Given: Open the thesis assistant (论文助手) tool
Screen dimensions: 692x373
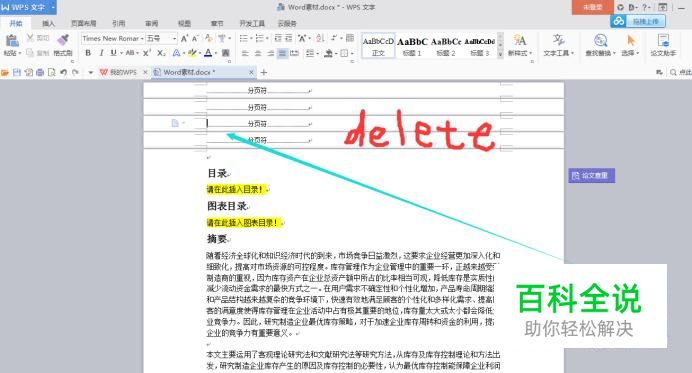Looking at the screenshot, I should [x=663, y=45].
